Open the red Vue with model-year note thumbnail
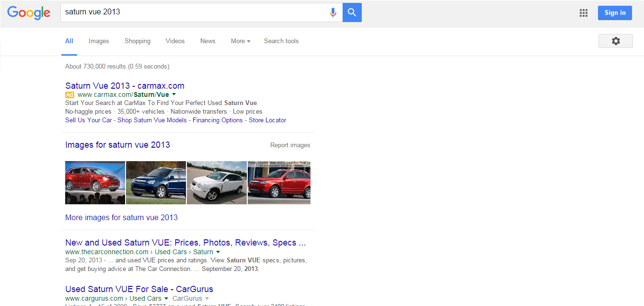The width and height of the screenshot is (644, 306). pyautogui.click(x=279, y=183)
